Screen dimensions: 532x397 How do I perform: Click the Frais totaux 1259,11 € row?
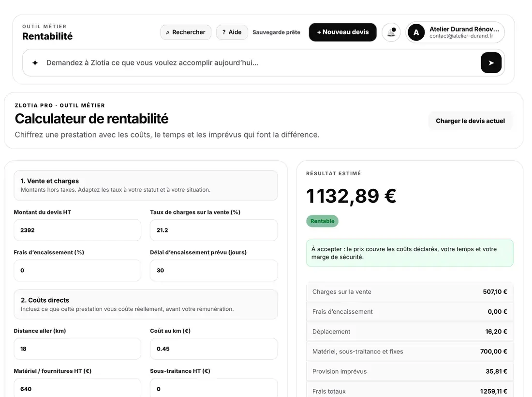(x=410, y=390)
